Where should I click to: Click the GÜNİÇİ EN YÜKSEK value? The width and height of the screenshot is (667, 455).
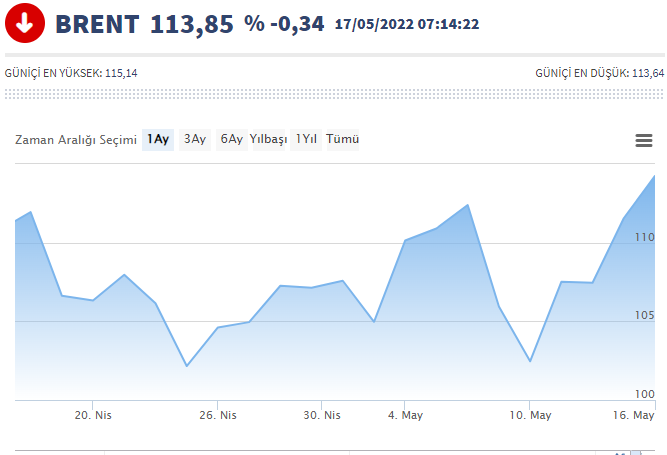pyautogui.click(x=122, y=73)
